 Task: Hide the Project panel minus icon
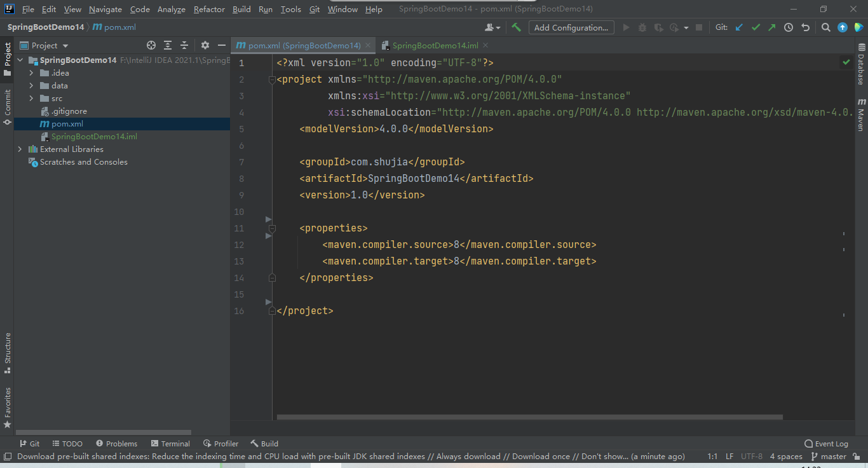222,45
